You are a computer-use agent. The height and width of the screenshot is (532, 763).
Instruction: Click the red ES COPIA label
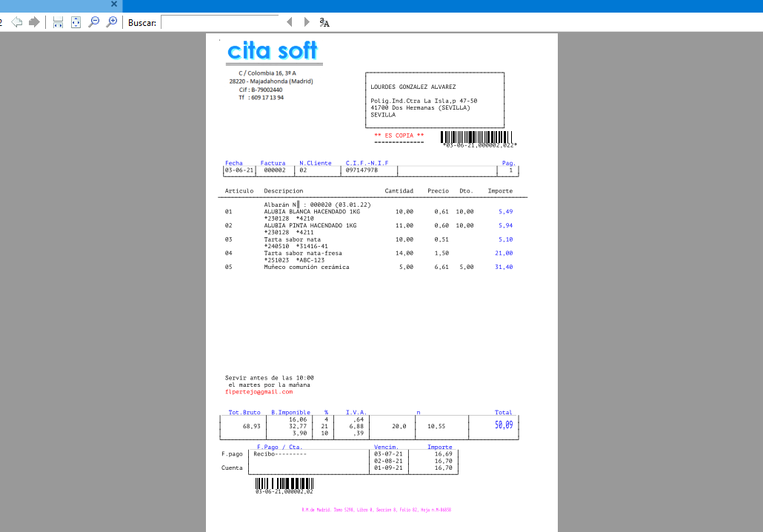(x=399, y=136)
